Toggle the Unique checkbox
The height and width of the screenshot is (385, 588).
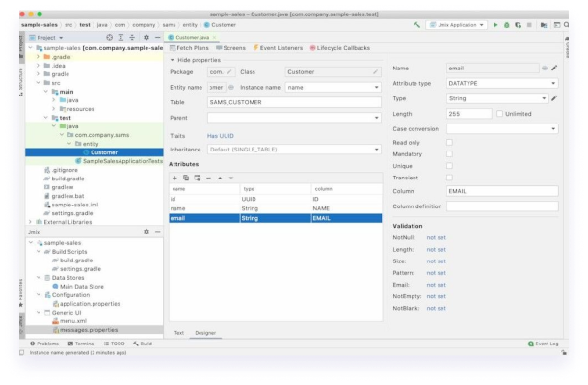coord(449,166)
